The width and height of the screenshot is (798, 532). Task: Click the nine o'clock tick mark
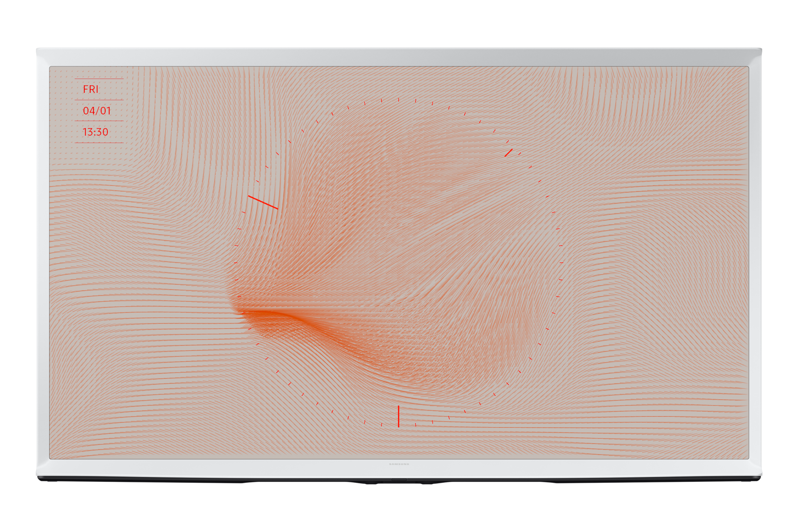pos(236,263)
